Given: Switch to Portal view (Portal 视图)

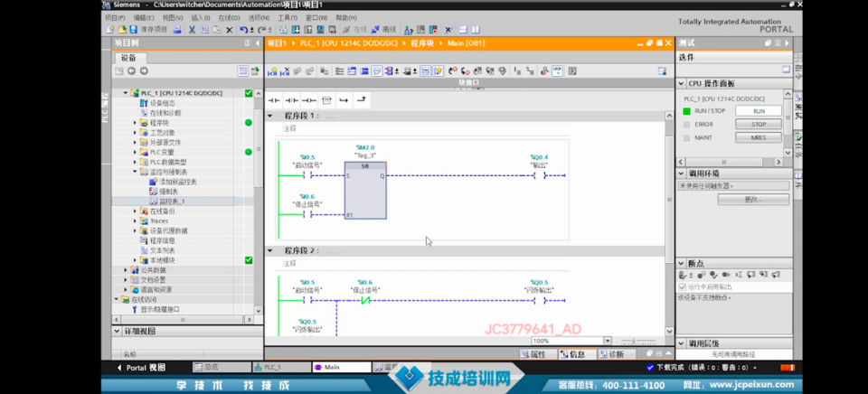Looking at the screenshot, I should click(141, 368).
